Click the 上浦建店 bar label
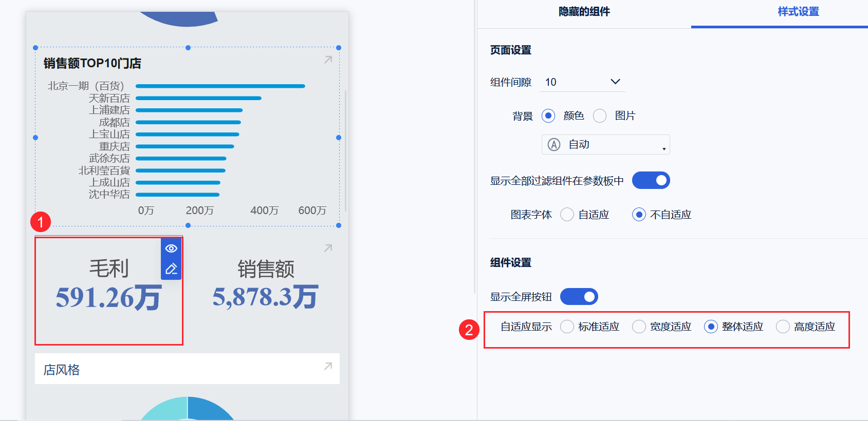The width and height of the screenshot is (868, 421). (109, 110)
